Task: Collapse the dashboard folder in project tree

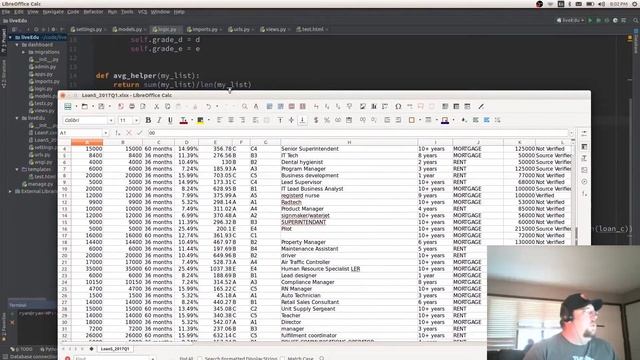Action: 17,44
